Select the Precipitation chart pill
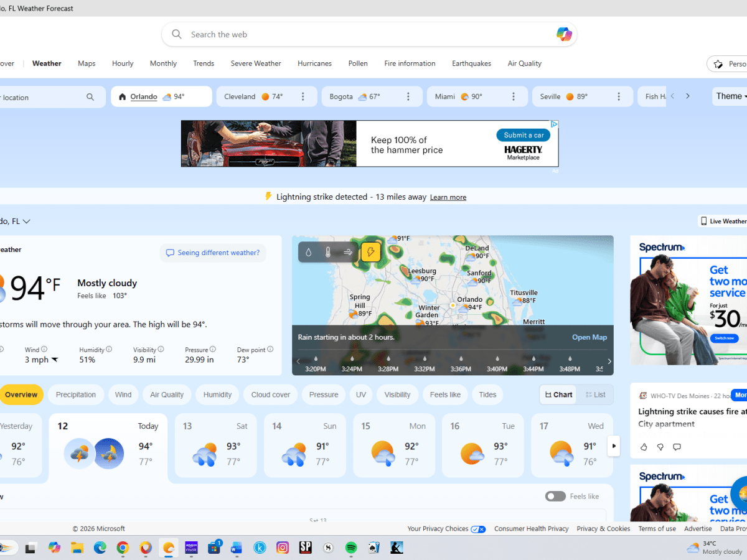Screen dimensions: 747x560 (76, 394)
